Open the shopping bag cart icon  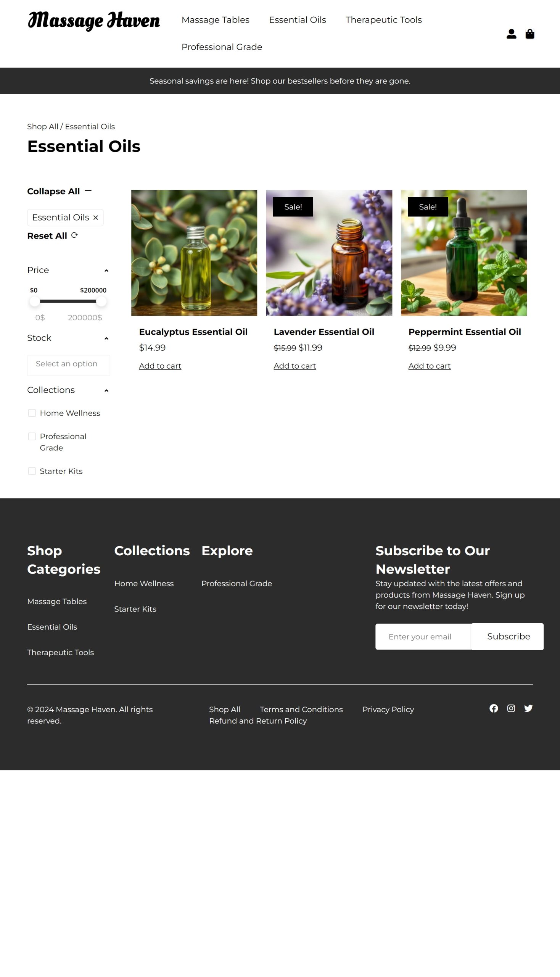pos(529,34)
